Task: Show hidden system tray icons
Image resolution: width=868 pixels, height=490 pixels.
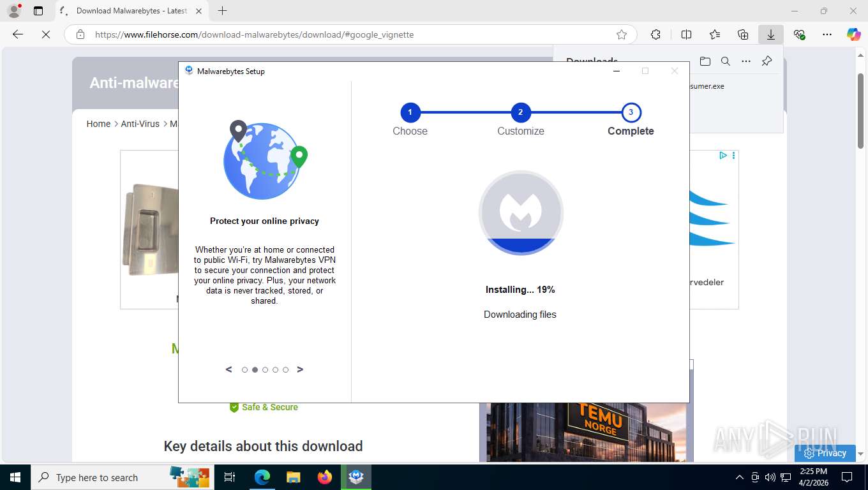Action: click(x=740, y=477)
